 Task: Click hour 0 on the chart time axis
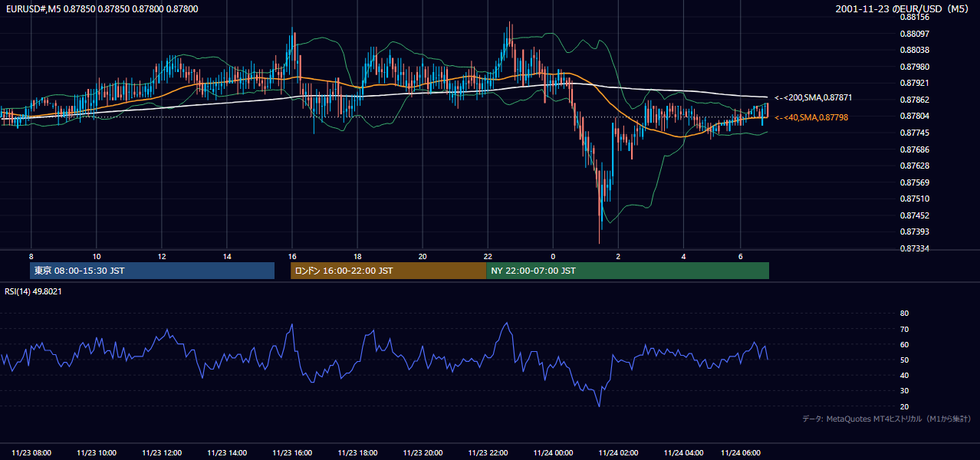click(x=553, y=256)
